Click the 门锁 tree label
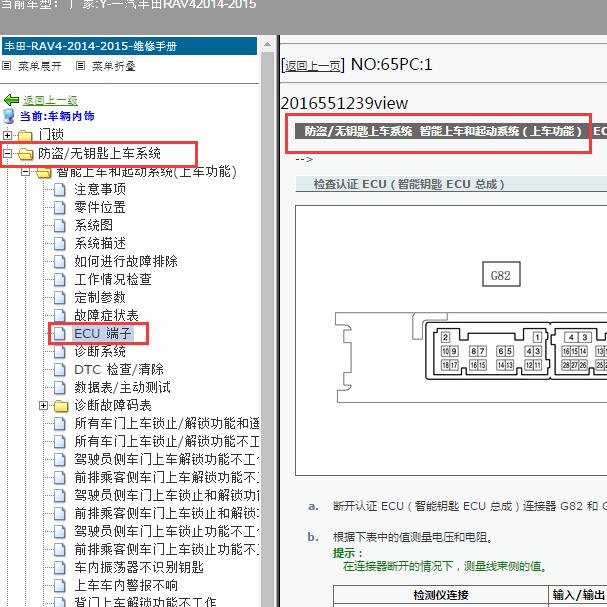Image resolution: width=607 pixels, height=607 pixels. (x=51, y=135)
